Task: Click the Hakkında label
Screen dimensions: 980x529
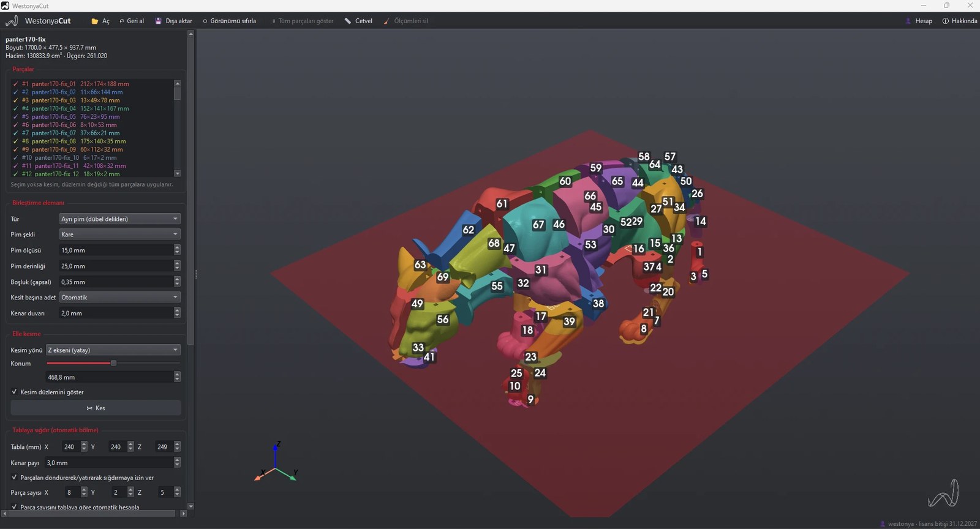Action: [x=964, y=21]
